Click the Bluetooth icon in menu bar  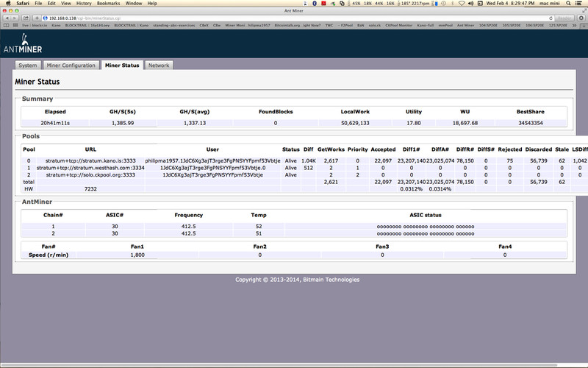click(x=315, y=3)
